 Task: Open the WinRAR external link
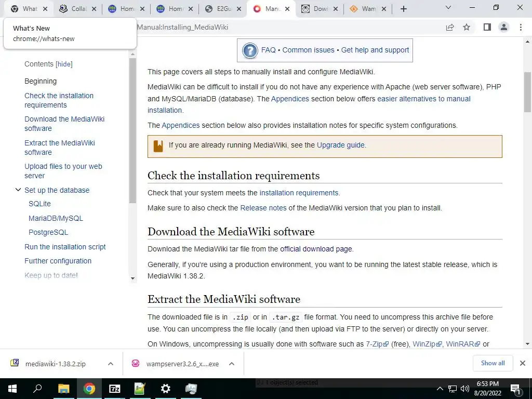pos(463,344)
